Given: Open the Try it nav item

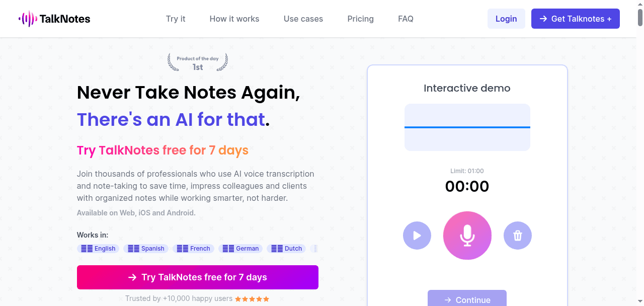Looking at the screenshot, I should click(x=176, y=19).
